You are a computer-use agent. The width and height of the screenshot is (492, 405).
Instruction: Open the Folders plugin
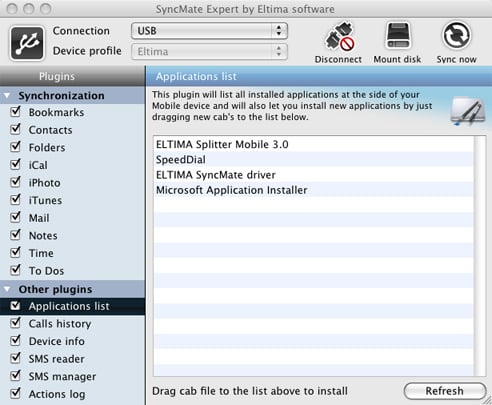pyautogui.click(x=47, y=148)
